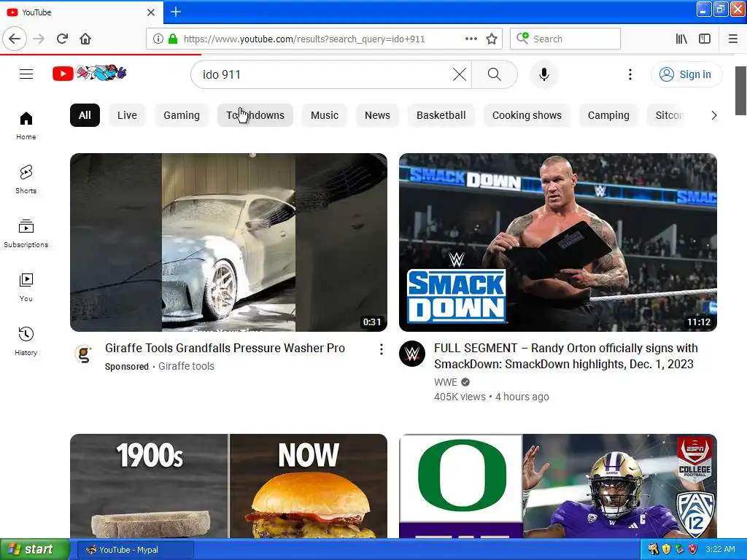The width and height of the screenshot is (747, 560).
Task: Click the YouTube logo
Action: (89, 73)
